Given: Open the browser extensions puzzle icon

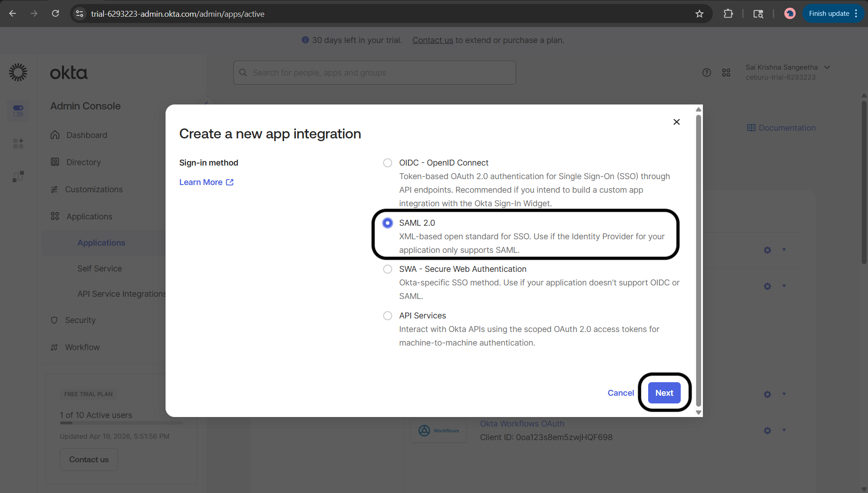Looking at the screenshot, I should click(x=728, y=14).
